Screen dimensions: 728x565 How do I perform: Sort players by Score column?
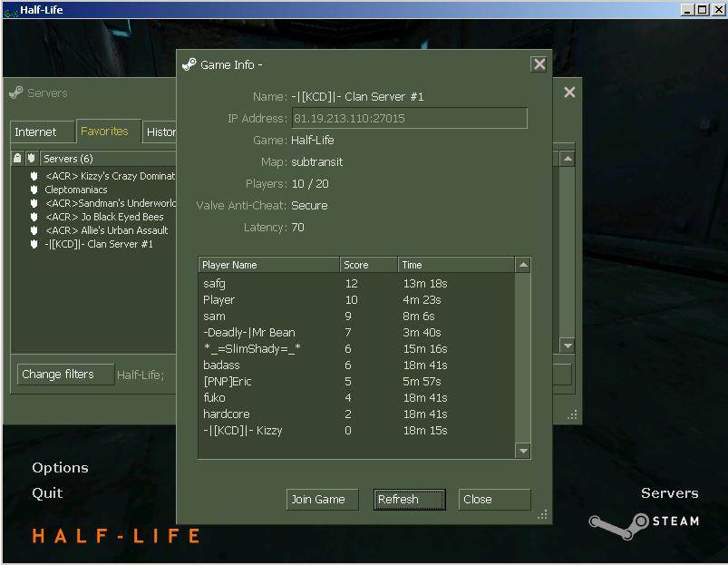(369, 265)
